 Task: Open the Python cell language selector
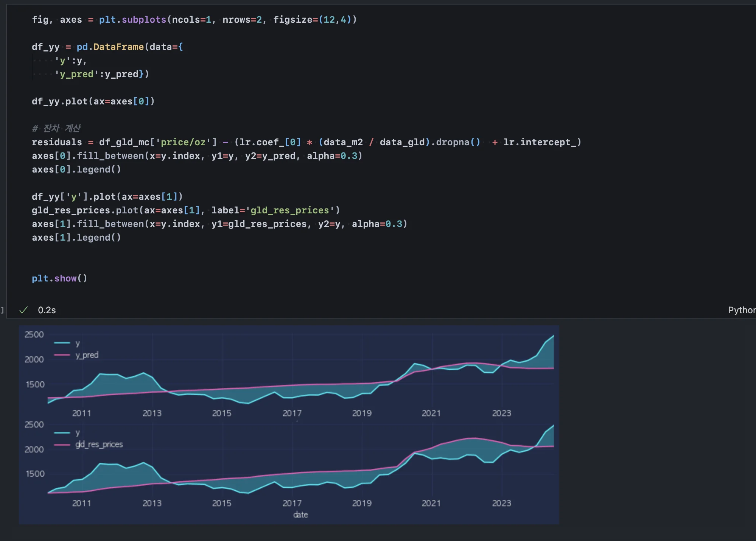pyautogui.click(x=741, y=310)
